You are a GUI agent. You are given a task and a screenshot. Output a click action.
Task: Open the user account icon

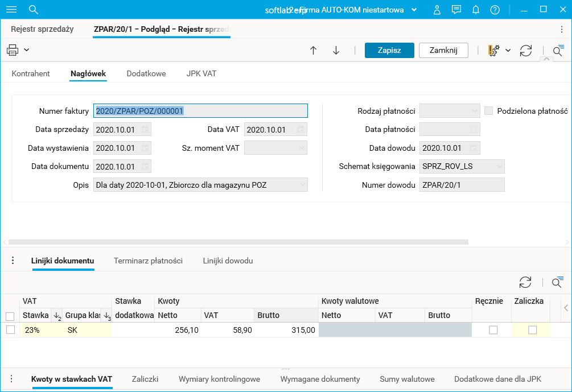tap(437, 10)
